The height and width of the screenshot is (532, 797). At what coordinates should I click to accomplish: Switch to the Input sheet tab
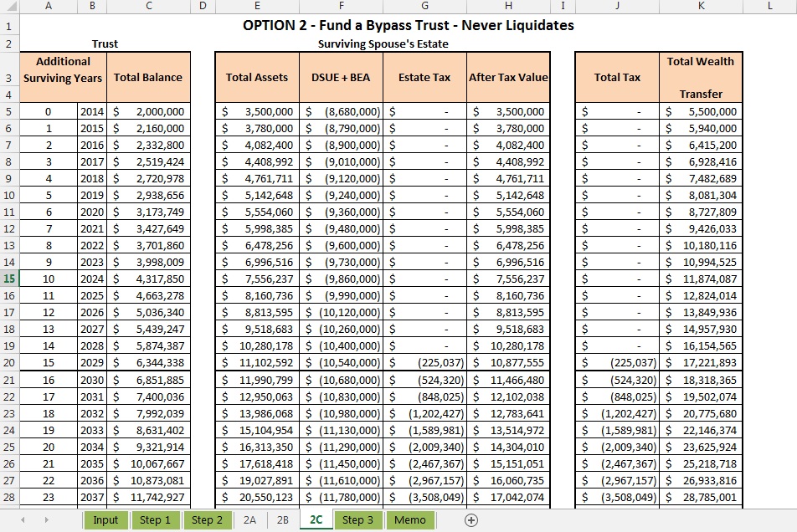coord(105,520)
